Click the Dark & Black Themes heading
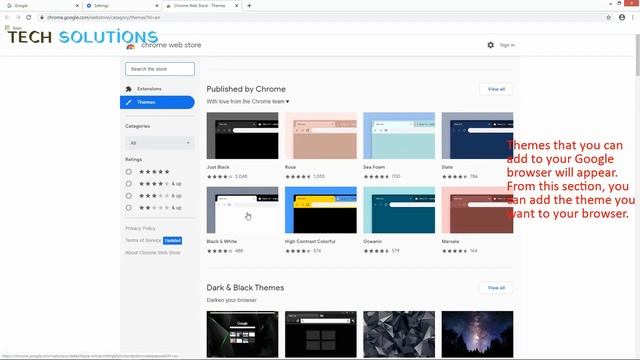This screenshot has width=640, height=360. click(245, 288)
